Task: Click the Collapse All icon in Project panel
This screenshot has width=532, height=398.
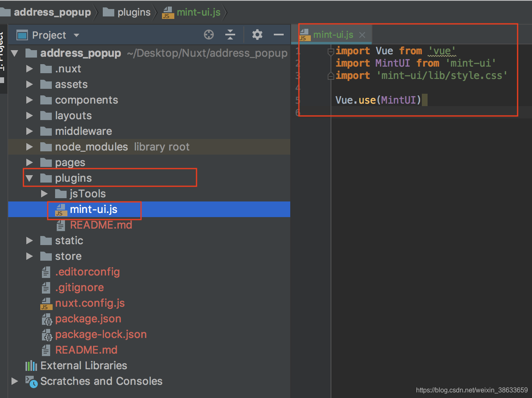Action: click(x=230, y=35)
